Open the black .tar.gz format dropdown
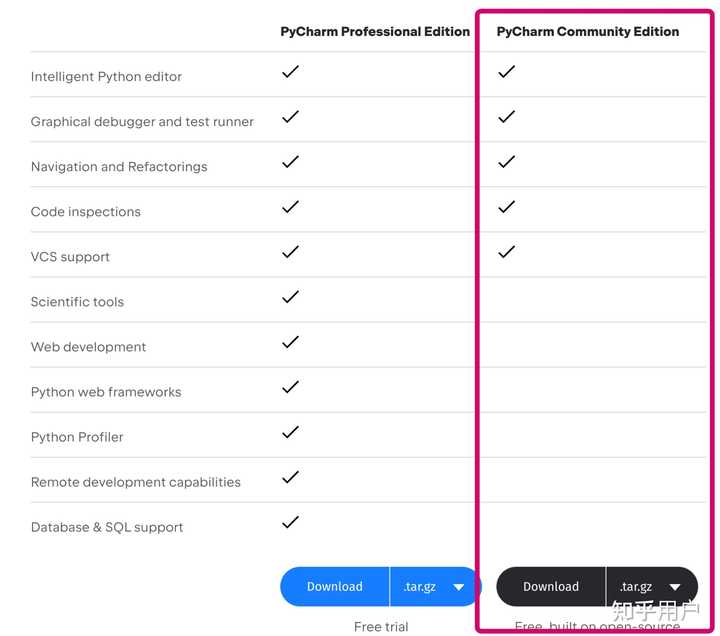 pos(651,587)
